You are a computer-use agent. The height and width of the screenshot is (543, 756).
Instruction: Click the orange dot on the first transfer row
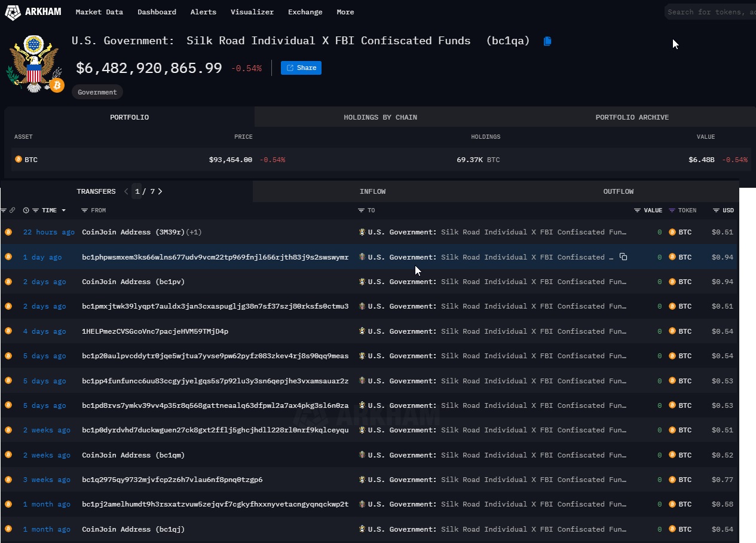(x=8, y=232)
